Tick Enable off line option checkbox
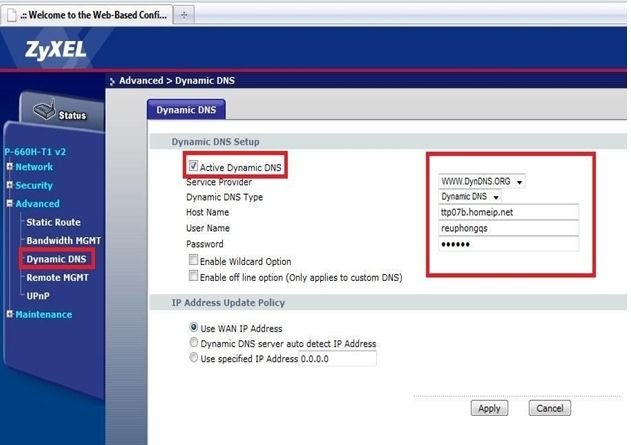The image size is (631, 445). pos(194,276)
